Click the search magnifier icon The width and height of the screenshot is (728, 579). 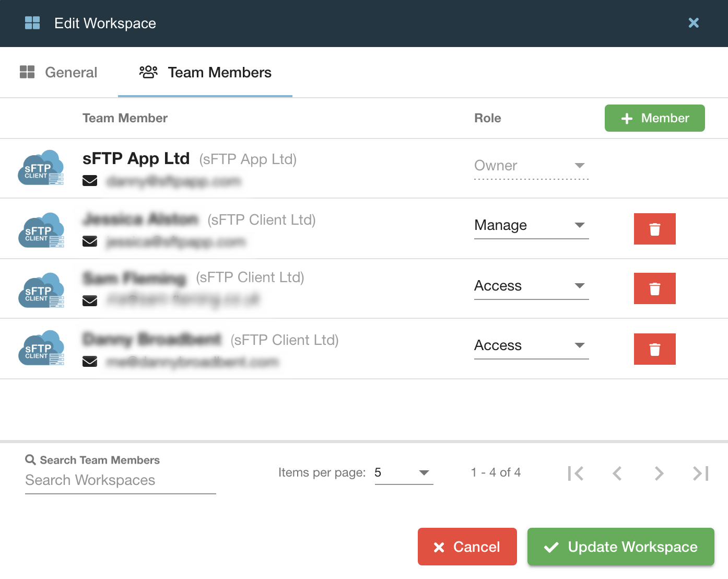click(x=31, y=460)
